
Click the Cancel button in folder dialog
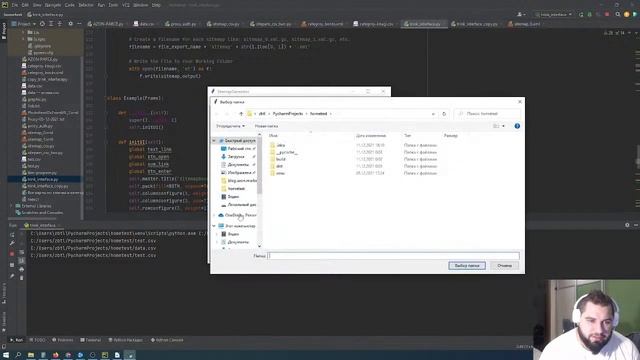click(x=504, y=266)
